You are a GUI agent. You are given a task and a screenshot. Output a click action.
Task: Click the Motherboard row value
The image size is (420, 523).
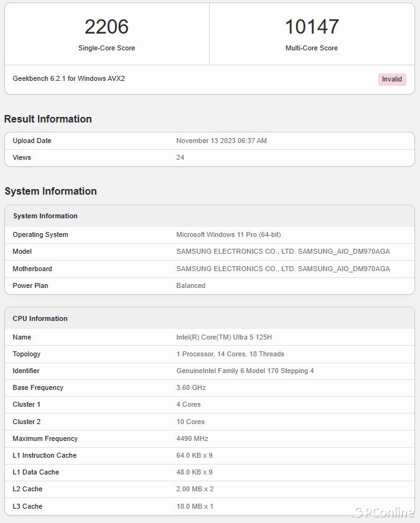click(283, 269)
